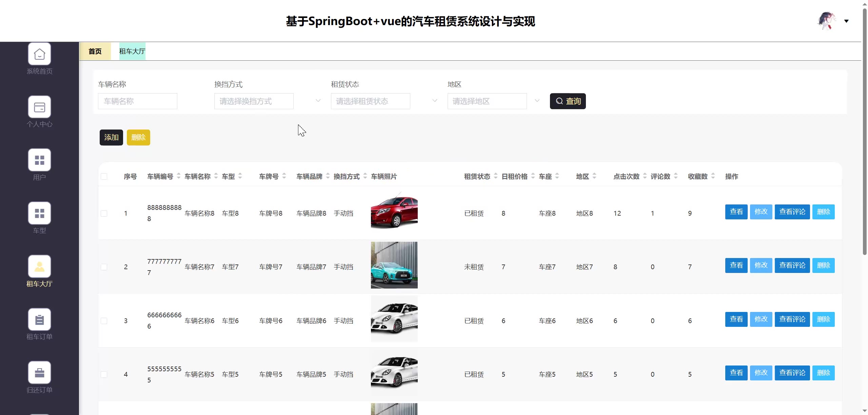Open the 租车订单 clipboard icon
This screenshot has height=415, width=868.
tap(39, 319)
